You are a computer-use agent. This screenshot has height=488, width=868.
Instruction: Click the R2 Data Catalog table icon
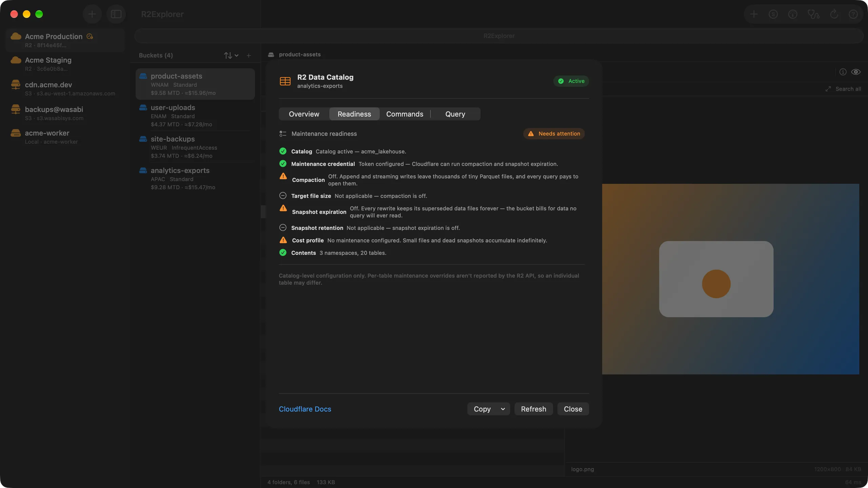[x=285, y=81]
